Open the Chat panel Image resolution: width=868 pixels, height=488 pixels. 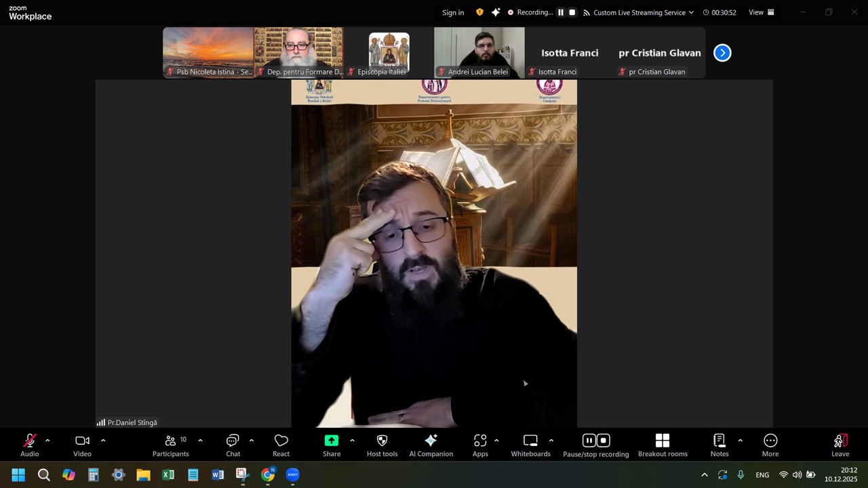[x=233, y=445]
